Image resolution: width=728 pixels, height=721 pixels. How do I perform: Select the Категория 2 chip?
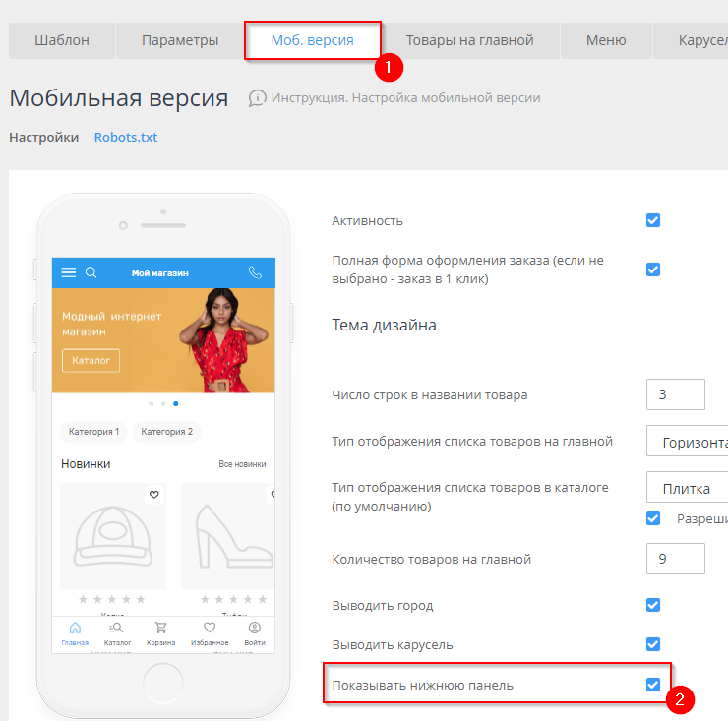pyautogui.click(x=166, y=432)
